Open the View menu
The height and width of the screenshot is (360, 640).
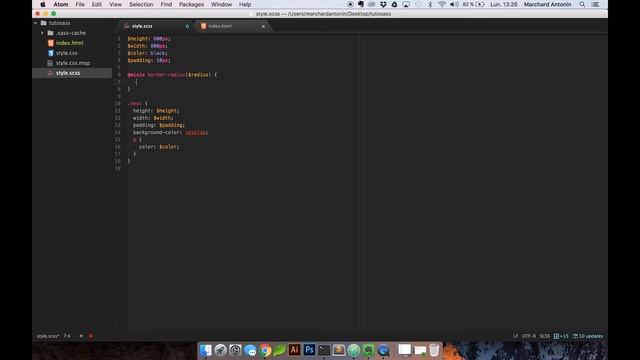[116, 4]
